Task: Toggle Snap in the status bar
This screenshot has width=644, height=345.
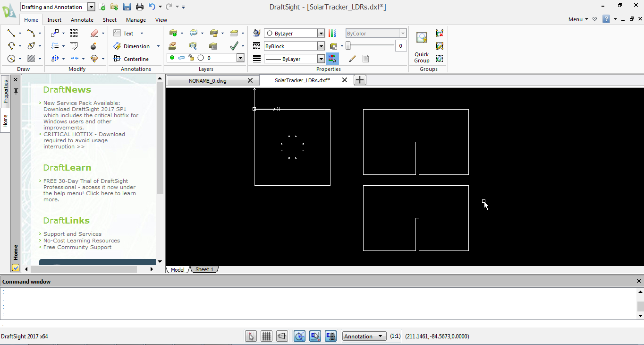Action: [x=251, y=336]
